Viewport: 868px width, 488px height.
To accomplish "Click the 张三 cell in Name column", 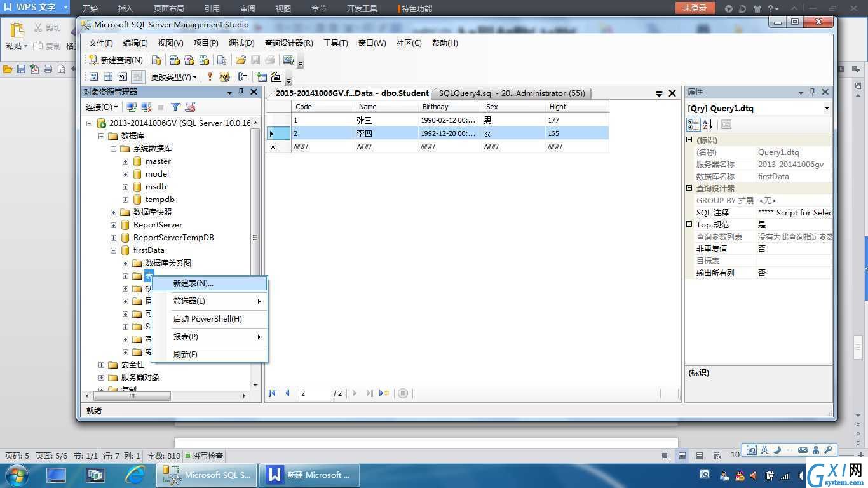I will (386, 120).
